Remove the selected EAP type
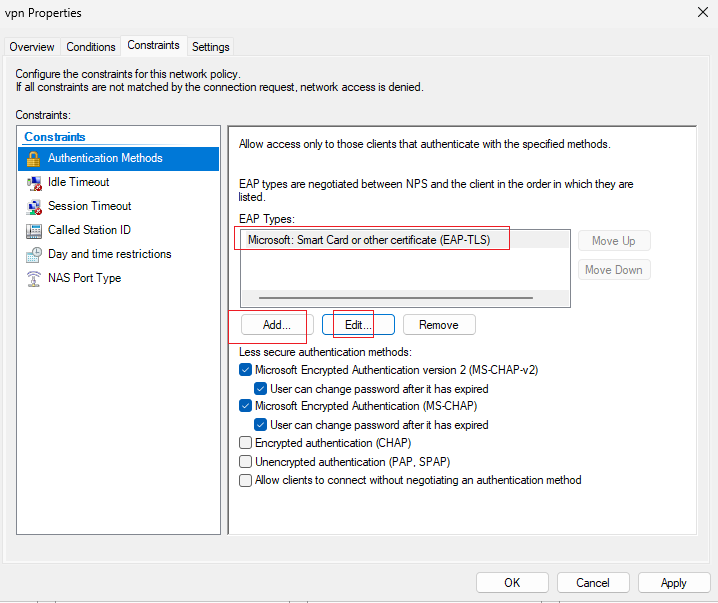The width and height of the screenshot is (718, 603). point(439,325)
